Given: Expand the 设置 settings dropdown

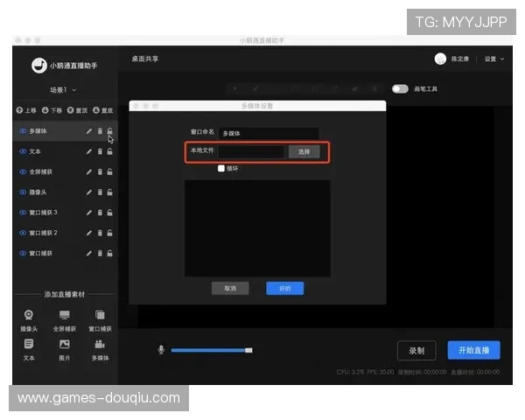Looking at the screenshot, I should (x=494, y=59).
